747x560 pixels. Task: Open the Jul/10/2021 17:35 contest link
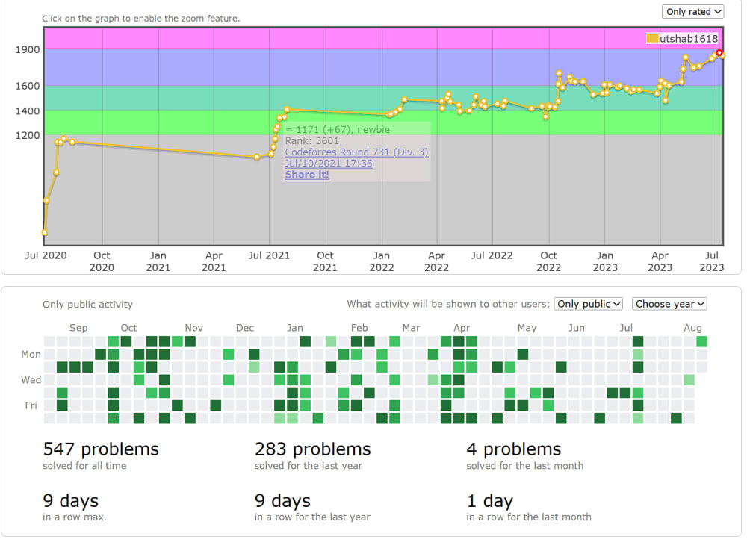pyautogui.click(x=328, y=163)
